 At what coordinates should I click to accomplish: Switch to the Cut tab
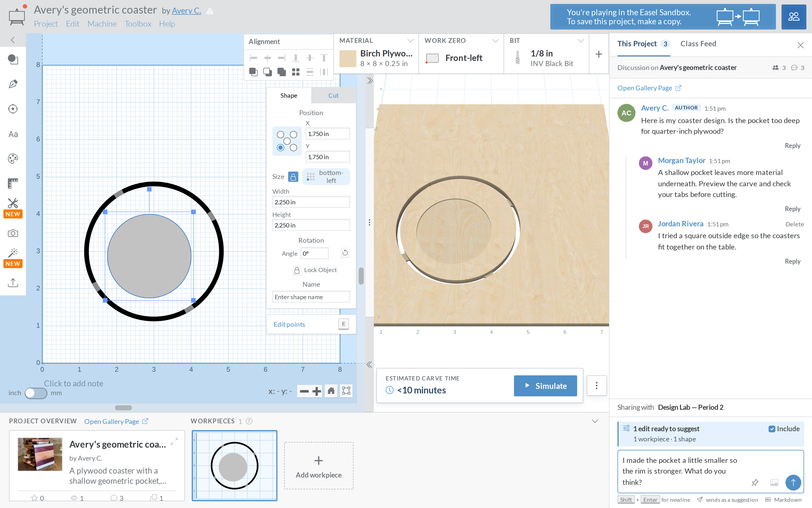click(x=333, y=95)
